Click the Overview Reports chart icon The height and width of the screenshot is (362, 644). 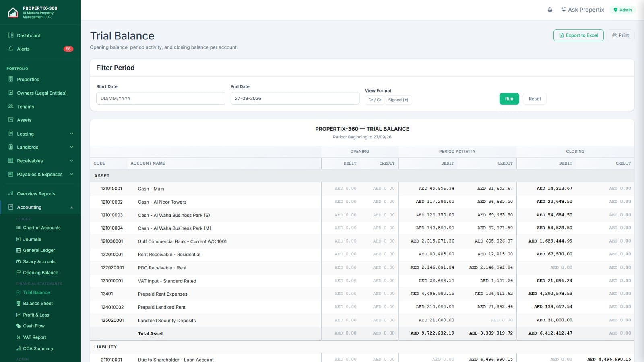pos(11,194)
